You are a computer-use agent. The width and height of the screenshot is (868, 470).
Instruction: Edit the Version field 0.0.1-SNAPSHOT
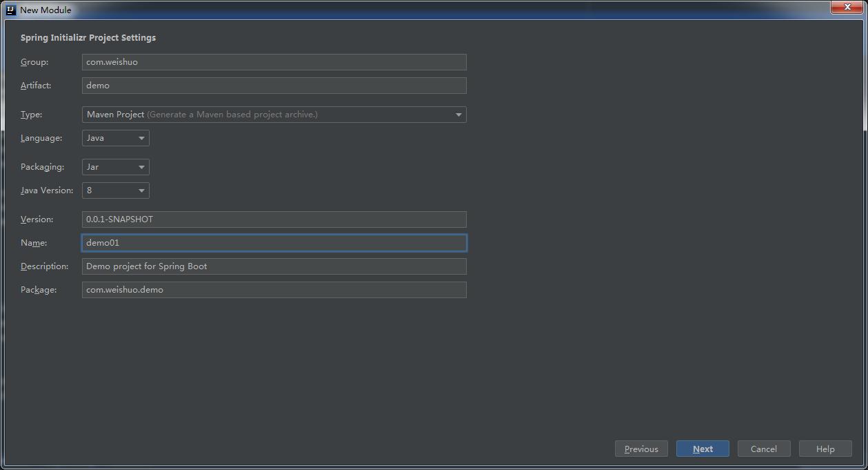(274, 219)
